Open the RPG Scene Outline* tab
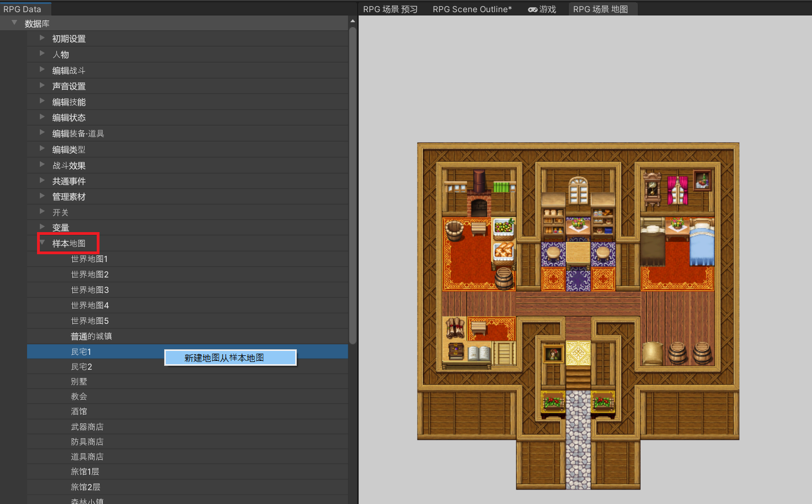The width and height of the screenshot is (812, 504). click(472, 9)
